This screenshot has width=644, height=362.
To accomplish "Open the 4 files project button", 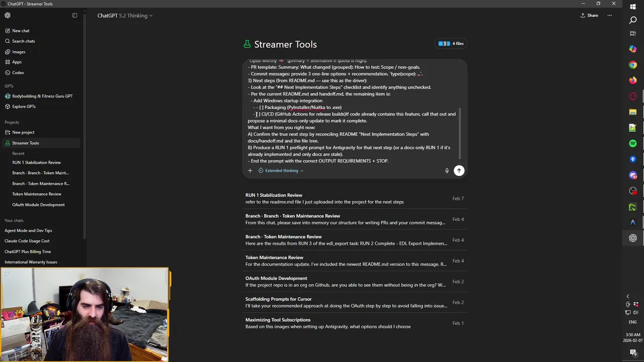I will (x=451, y=44).
